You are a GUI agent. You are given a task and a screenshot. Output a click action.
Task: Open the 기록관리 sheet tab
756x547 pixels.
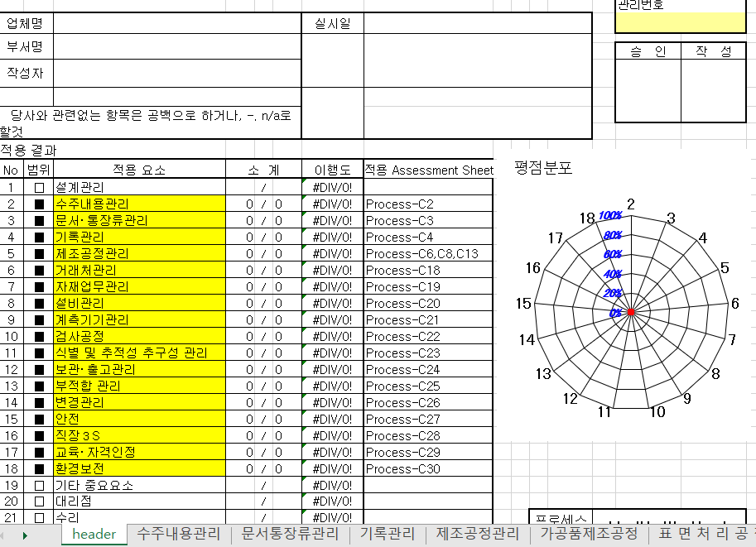click(388, 534)
